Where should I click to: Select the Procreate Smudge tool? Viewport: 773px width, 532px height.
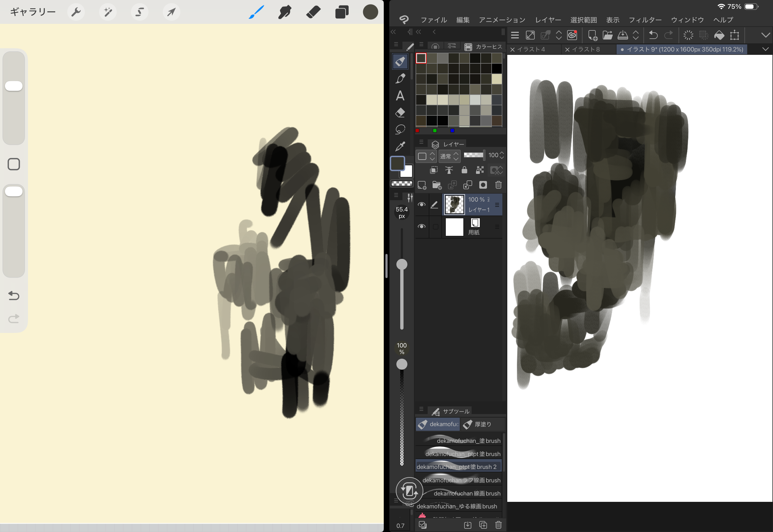click(x=285, y=12)
